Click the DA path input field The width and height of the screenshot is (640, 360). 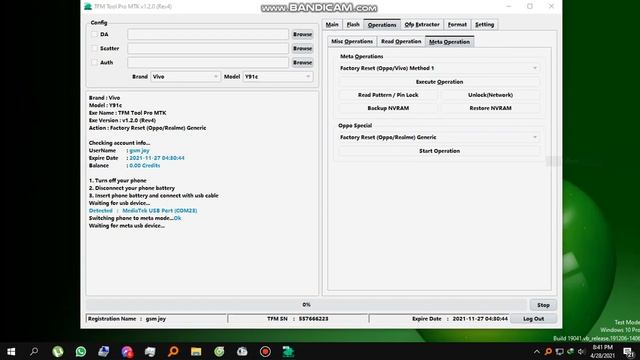click(x=208, y=34)
